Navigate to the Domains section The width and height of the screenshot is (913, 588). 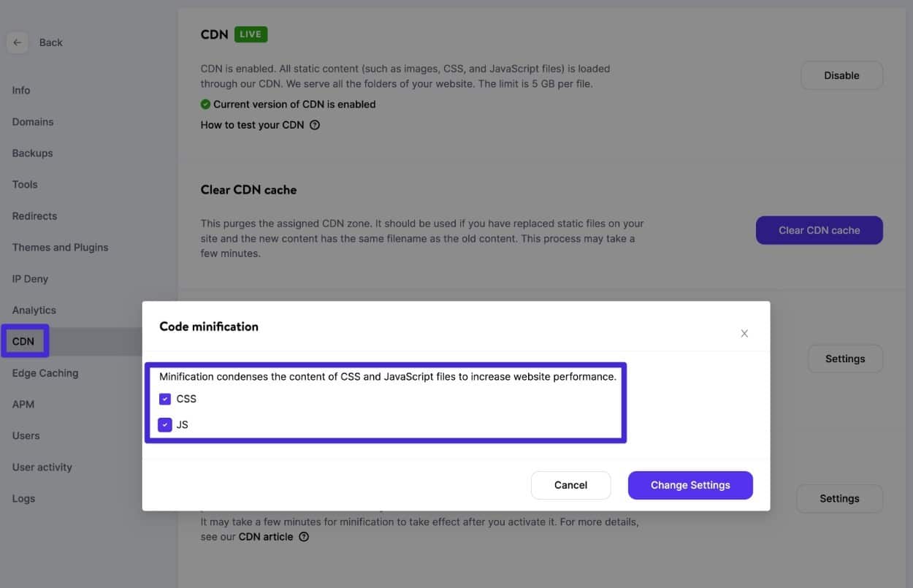pyautogui.click(x=33, y=121)
